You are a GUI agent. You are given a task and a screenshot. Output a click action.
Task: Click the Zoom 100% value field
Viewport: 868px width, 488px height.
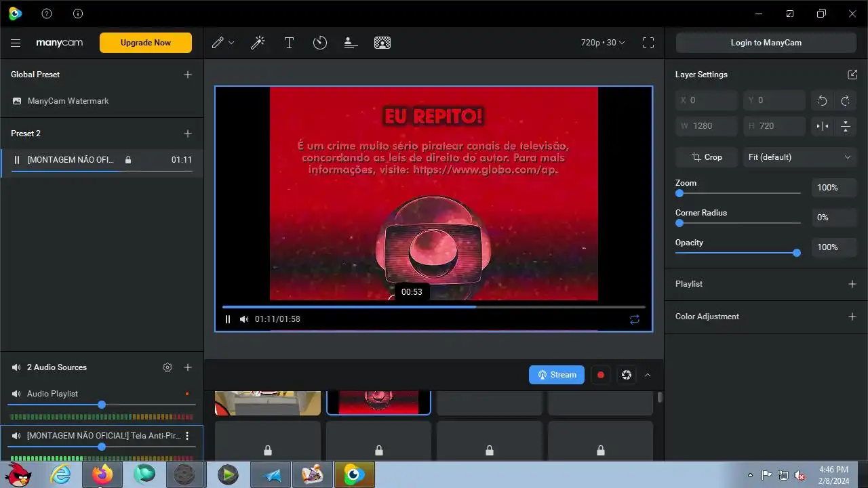834,188
